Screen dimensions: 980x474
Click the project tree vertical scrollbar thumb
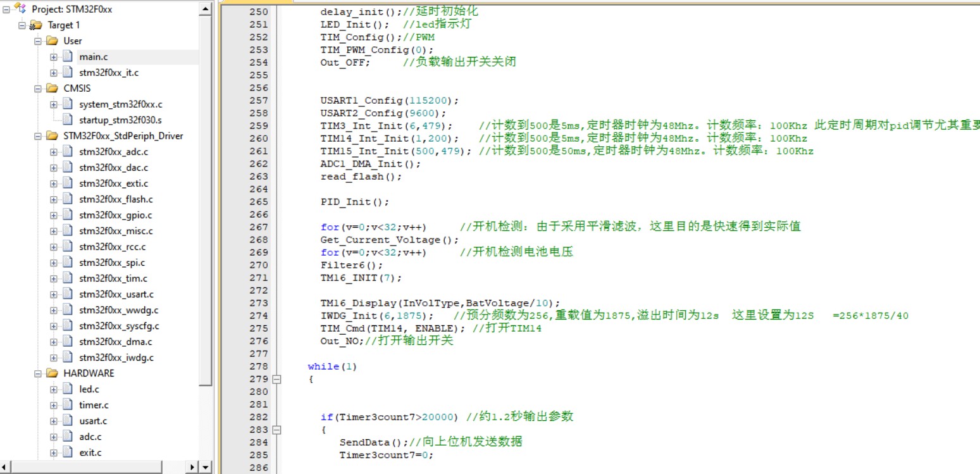click(x=206, y=201)
